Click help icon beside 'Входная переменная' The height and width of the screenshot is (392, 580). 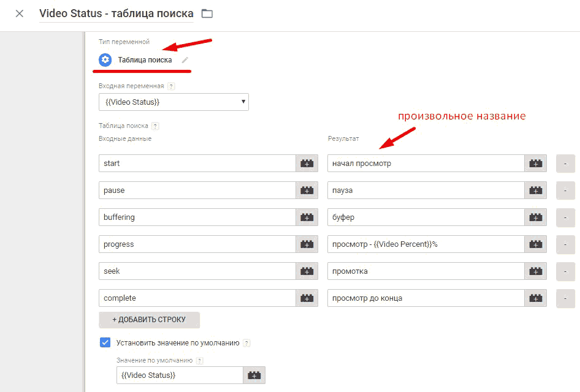(171, 86)
